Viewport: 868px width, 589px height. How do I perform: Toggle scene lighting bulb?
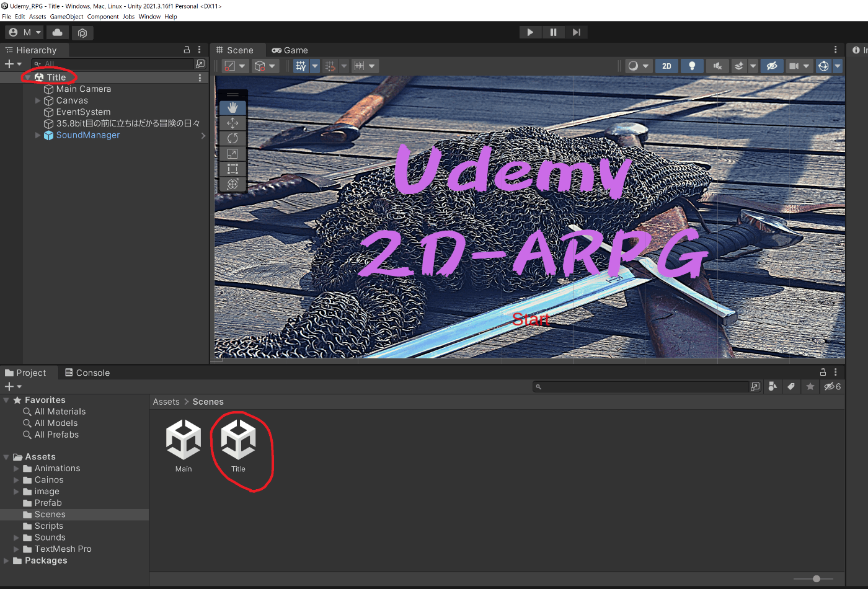point(692,66)
